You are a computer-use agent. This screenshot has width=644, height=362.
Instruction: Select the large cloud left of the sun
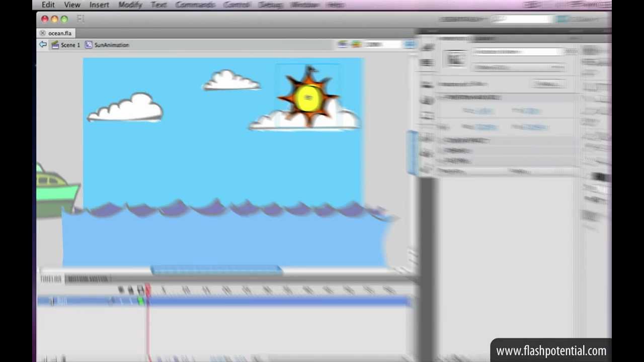pos(125,107)
